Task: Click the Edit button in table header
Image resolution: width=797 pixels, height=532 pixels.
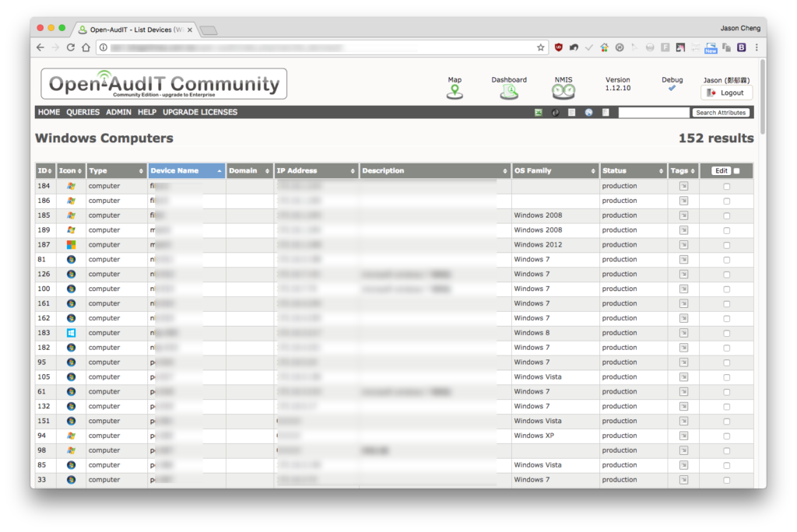Action: 721,171
